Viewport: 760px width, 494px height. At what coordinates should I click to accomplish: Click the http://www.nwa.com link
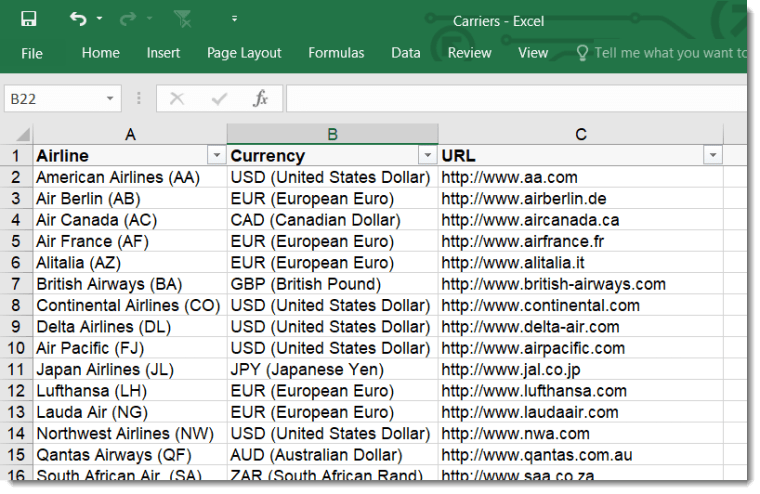pyautogui.click(x=515, y=433)
